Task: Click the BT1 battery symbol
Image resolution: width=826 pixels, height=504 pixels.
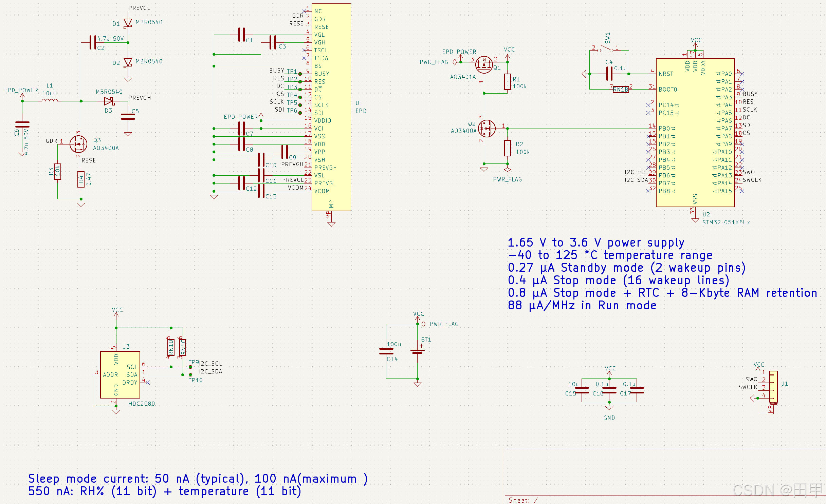Action: 418,351
